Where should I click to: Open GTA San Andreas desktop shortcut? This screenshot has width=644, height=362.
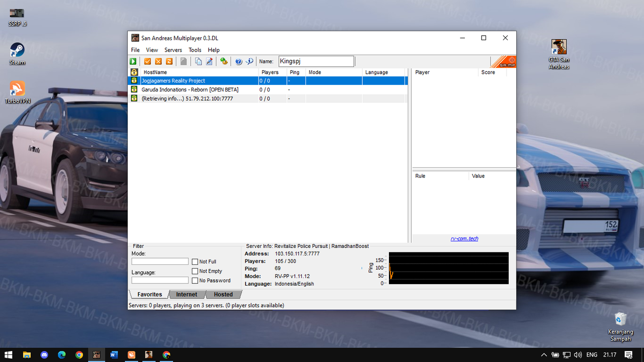(559, 54)
